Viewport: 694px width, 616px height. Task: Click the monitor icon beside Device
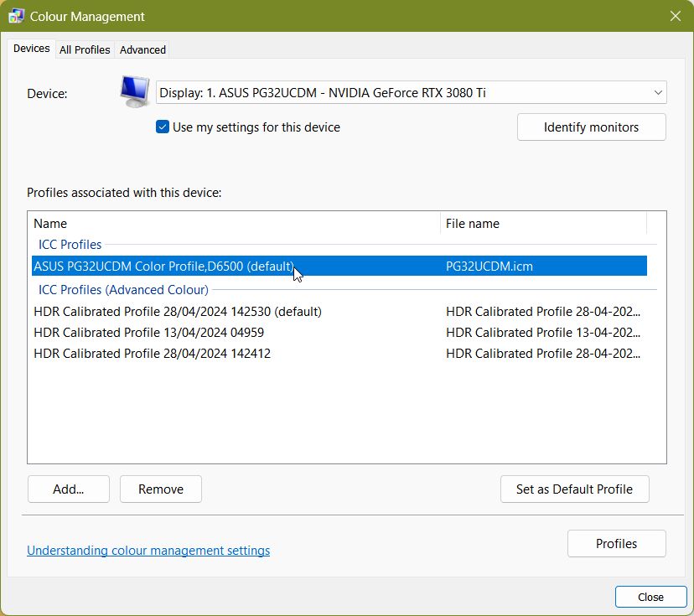(135, 92)
